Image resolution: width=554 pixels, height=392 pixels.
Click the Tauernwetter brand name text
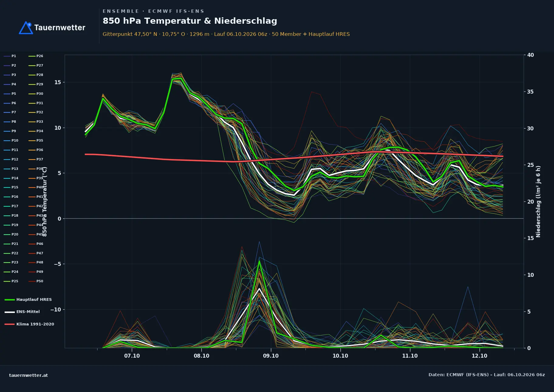click(x=60, y=28)
